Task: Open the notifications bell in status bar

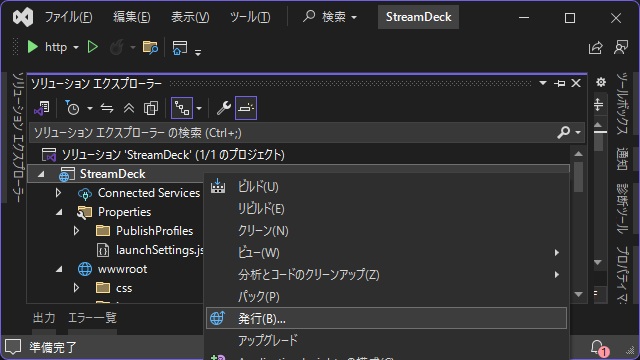Action: pyautogui.click(x=598, y=347)
